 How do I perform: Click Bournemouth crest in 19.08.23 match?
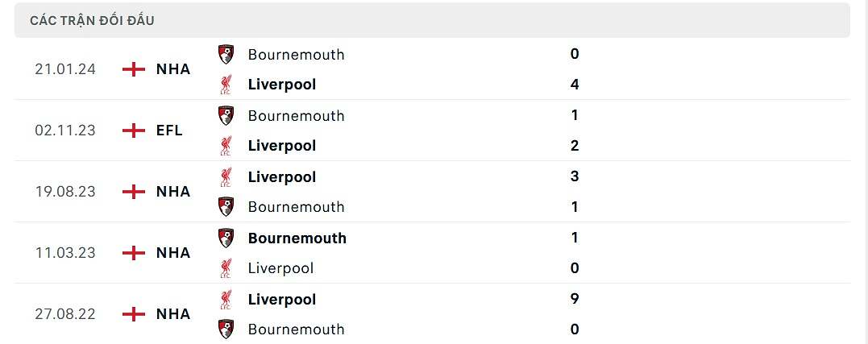(x=226, y=206)
